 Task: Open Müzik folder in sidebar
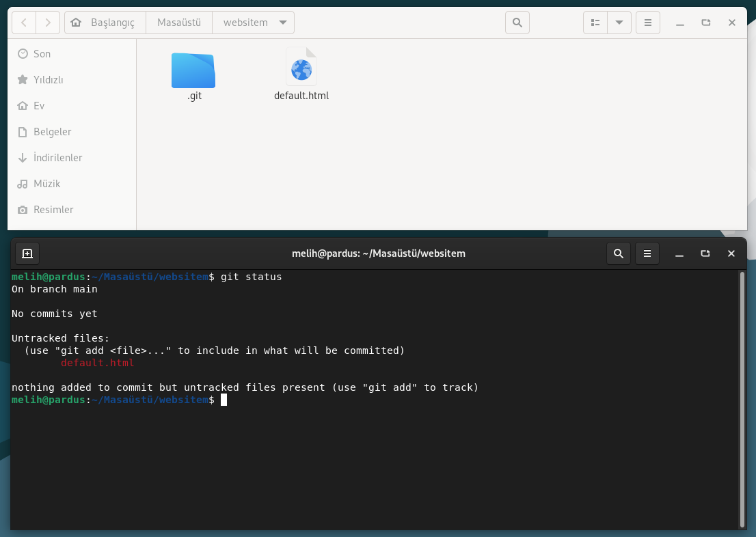point(72,184)
